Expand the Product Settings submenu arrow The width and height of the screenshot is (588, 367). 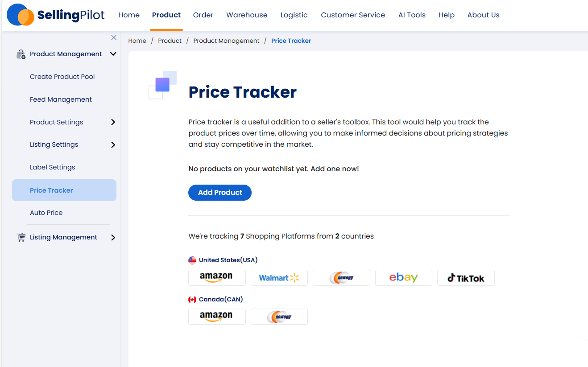113,122
